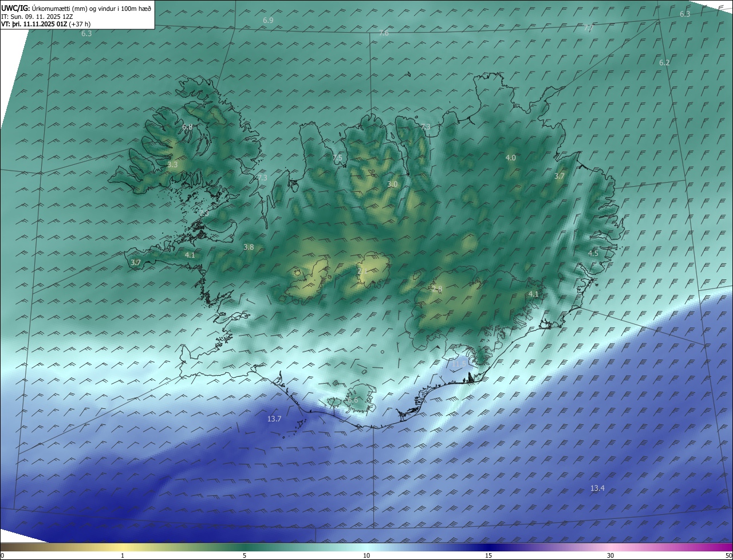Image resolution: width=733 pixels, height=560 pixels.
Task: Click the 15 tick on the color scale
Action: (488, 555)
